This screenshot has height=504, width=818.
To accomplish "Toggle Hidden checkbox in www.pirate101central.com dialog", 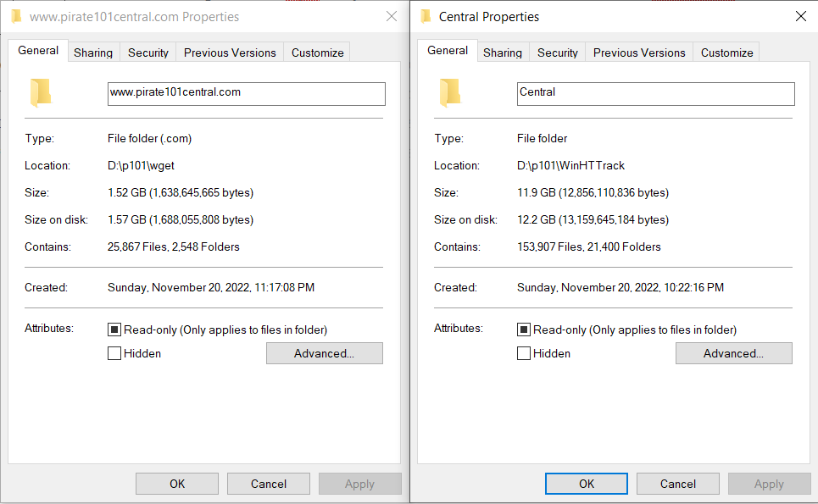I will [114, 353].
